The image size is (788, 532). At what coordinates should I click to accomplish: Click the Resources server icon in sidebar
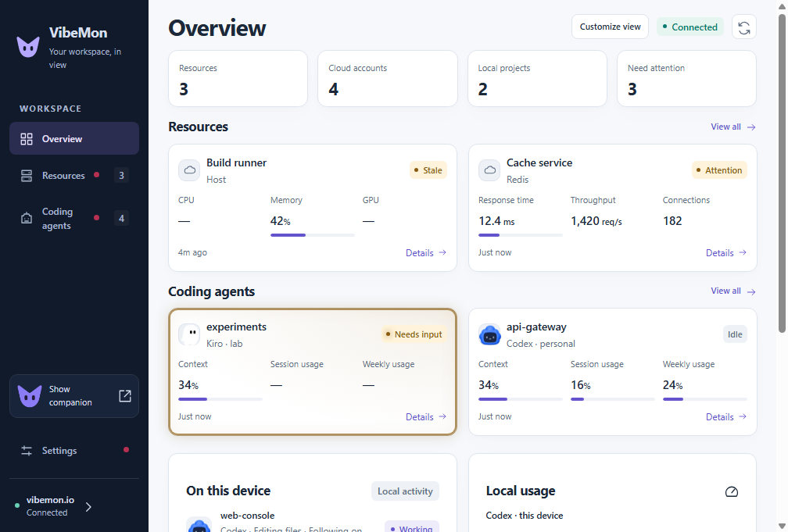coord(27,175)
